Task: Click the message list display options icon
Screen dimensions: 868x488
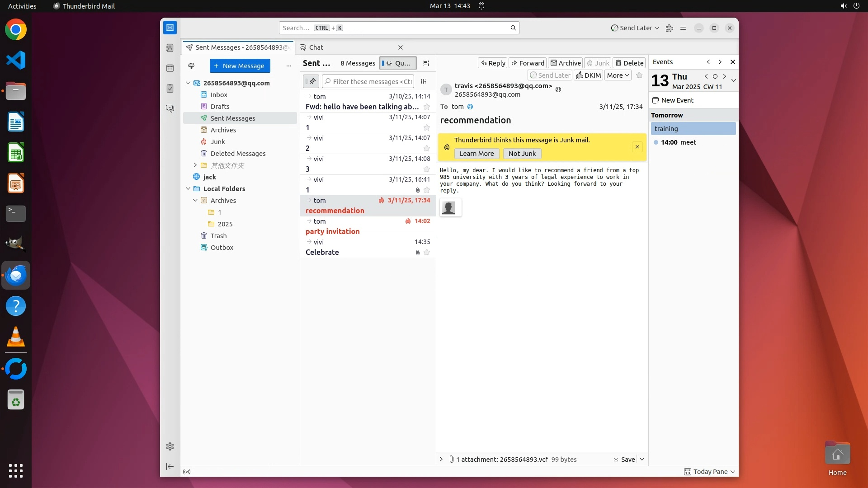Action: [426, 63]
